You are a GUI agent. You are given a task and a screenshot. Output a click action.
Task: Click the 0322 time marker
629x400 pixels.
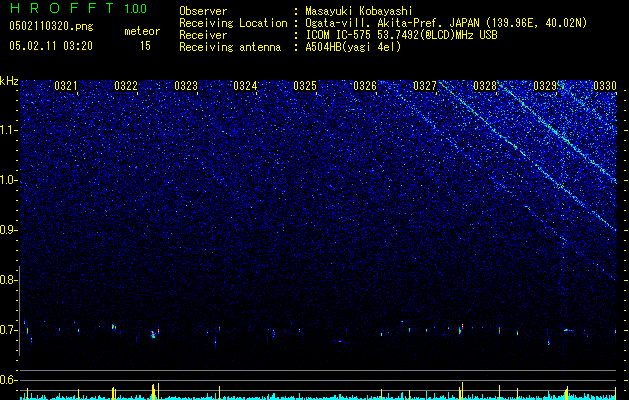pos(126,86)
